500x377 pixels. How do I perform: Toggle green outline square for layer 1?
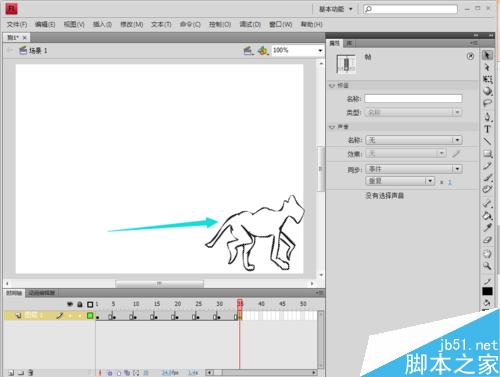click(90, 315)
